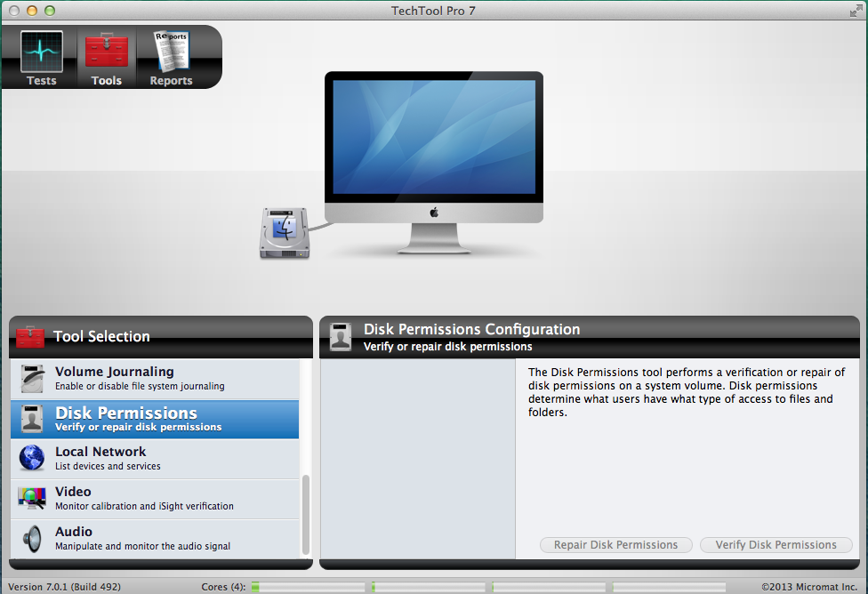Image resolution: width=868 pixels, height=594 pixels.
Task: Click the Audio speaker icon
Action: (32, 539)
